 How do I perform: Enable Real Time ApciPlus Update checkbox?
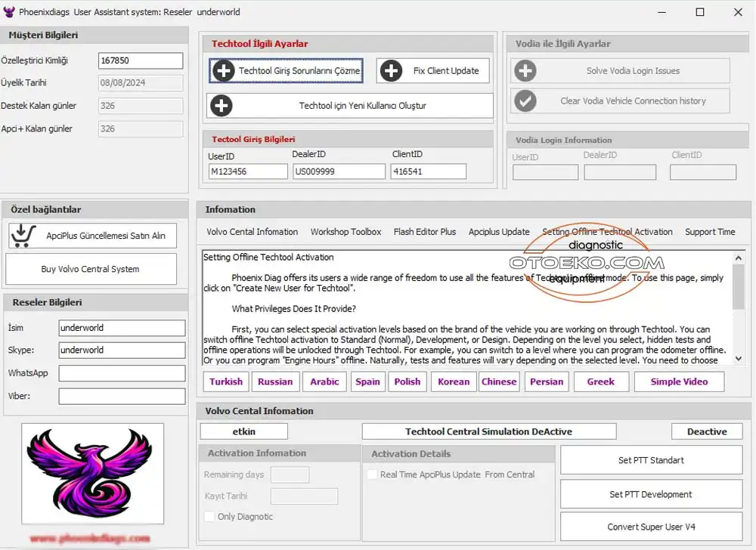(x=372, y=474)
